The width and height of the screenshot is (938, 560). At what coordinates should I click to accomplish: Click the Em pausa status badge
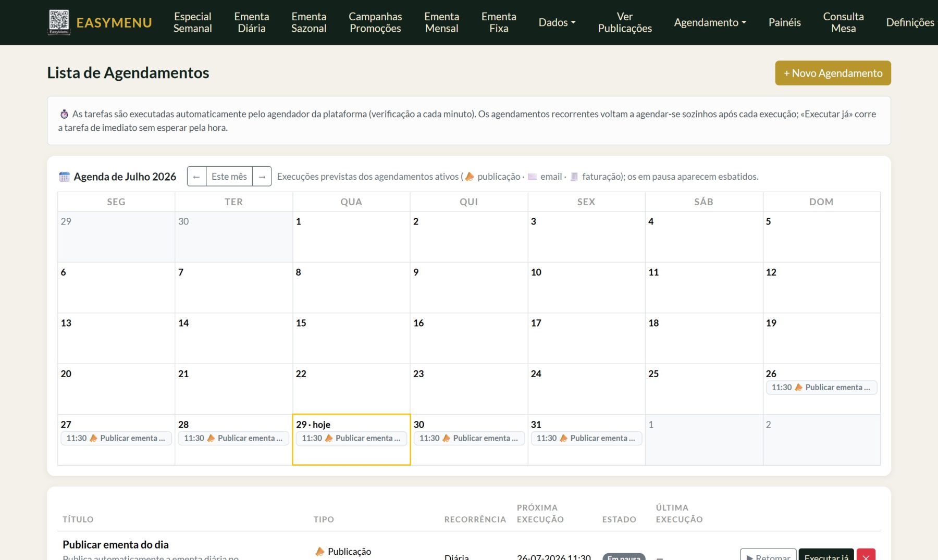[x=624, y=556]
